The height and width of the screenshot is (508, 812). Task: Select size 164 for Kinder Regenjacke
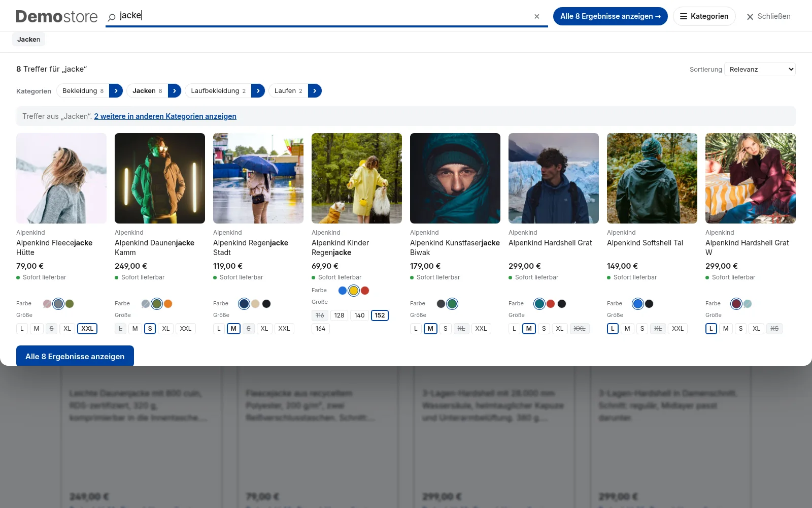coord(321,329)
